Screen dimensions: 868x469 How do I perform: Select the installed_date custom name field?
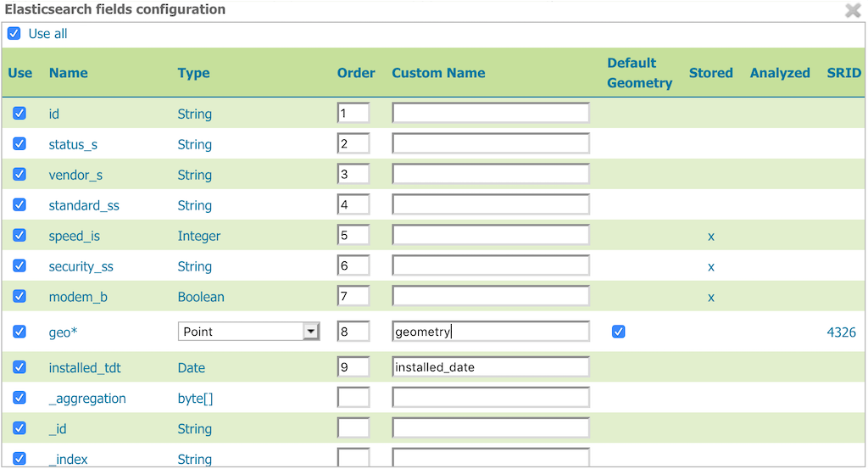[x=490, y=367]
